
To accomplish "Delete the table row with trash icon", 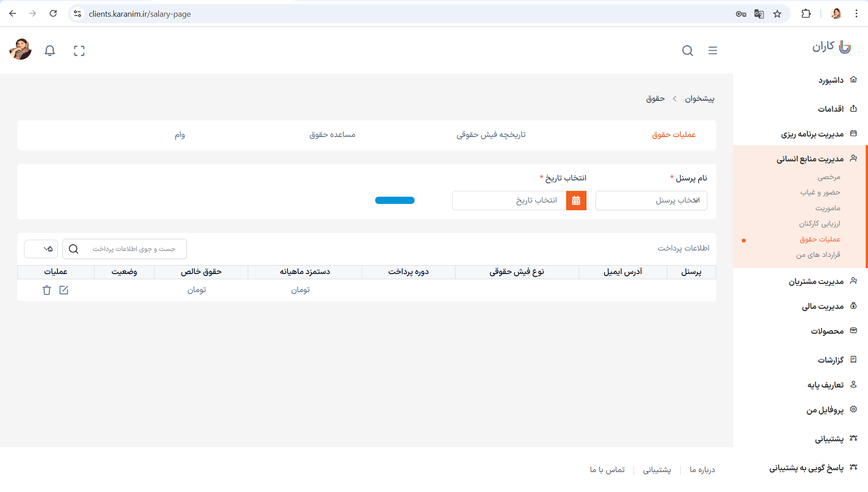I will 47,290.
